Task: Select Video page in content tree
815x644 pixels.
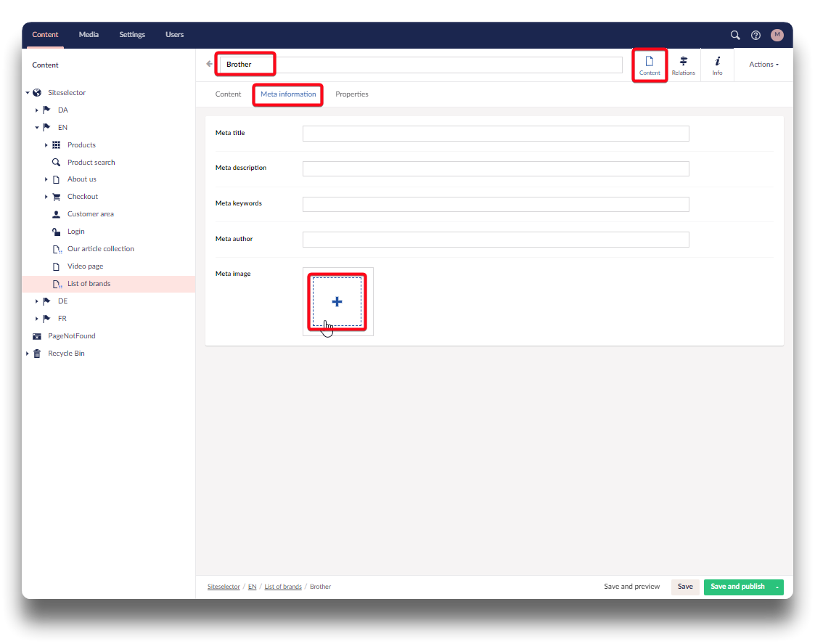Action: click(x=85, y=266)
